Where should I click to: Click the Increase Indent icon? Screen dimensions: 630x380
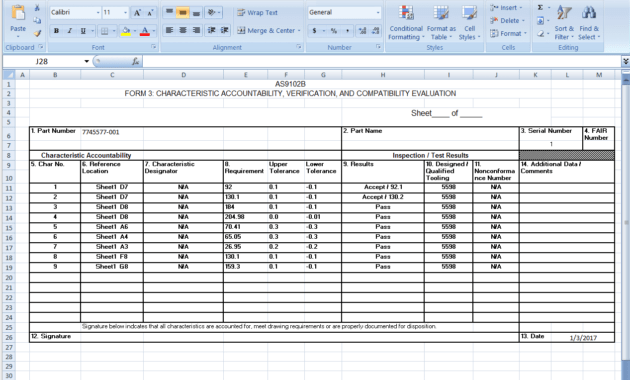(225, 31)
